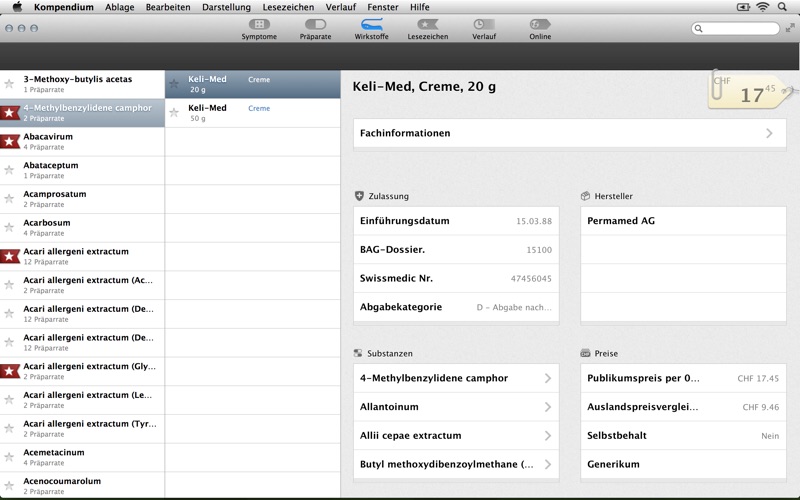This screenshot has height=500, width=800.
Task: Click the toolbar search field
Action: (x=735, y=29)
